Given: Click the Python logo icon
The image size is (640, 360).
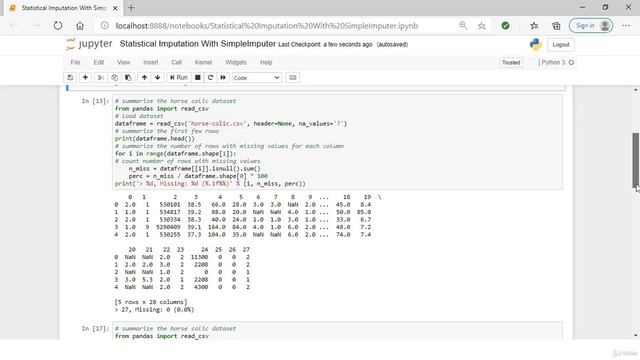Looking at the screenshot, I should pos(536,44).
